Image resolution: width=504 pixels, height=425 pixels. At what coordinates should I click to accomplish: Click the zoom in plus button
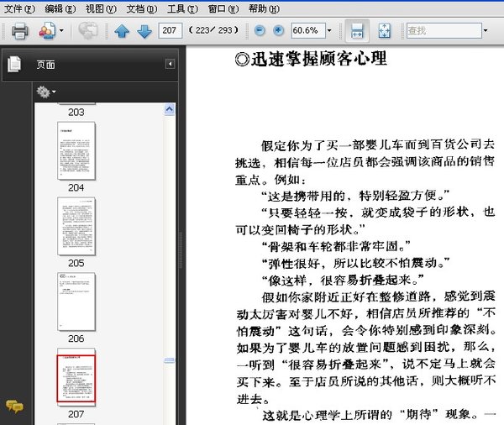coord(278,31)
